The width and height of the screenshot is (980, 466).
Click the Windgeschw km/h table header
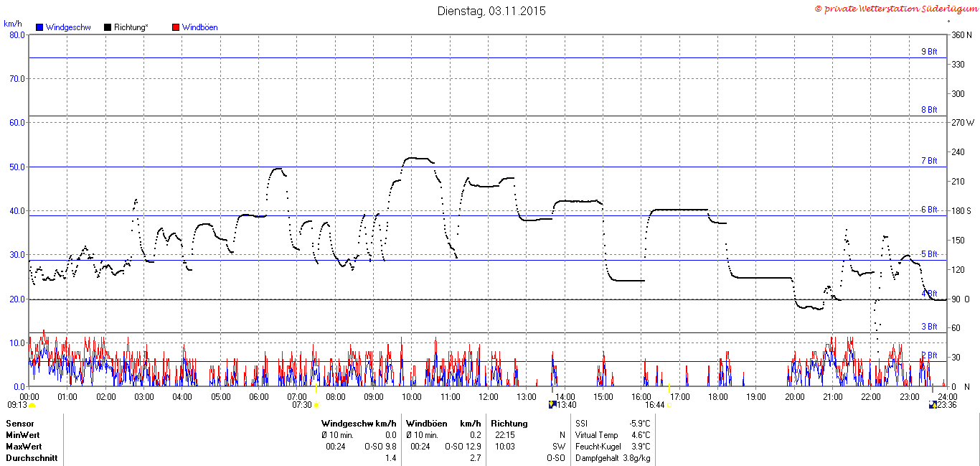[359, 424]
